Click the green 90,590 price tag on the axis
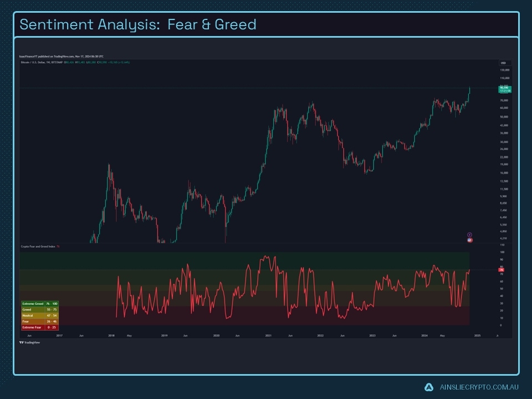The image size is (532, 399). 504,89
